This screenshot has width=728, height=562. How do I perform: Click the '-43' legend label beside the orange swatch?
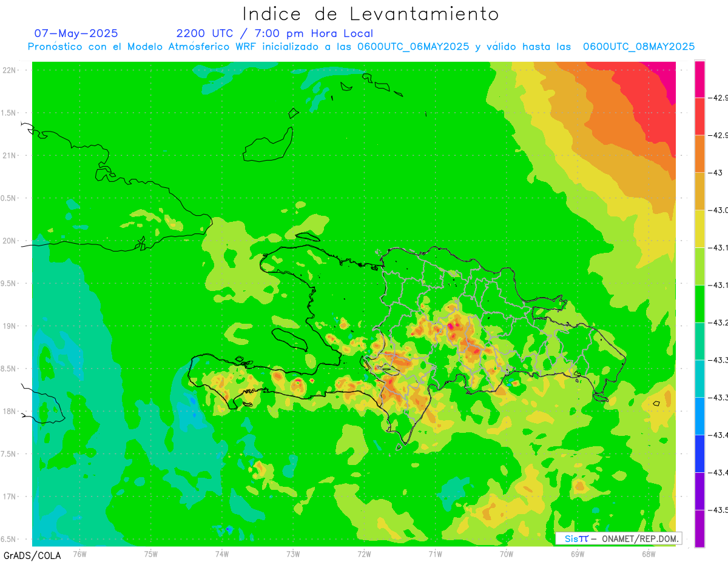click(715, 173)
